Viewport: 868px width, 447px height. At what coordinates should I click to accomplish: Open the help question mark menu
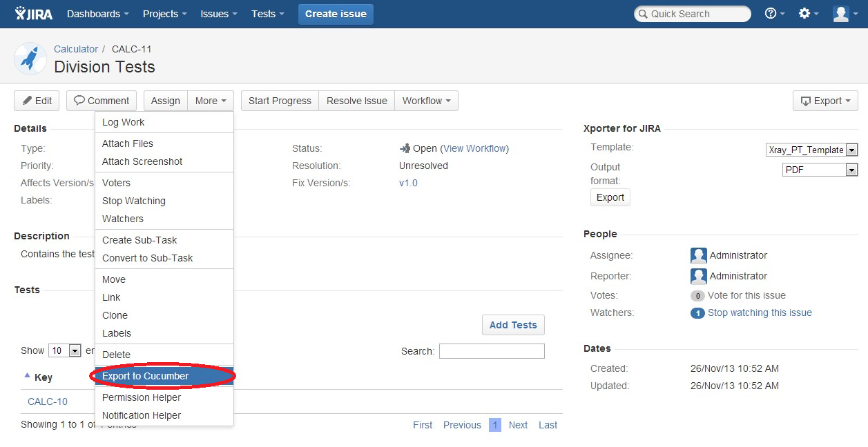coord(775,14)
